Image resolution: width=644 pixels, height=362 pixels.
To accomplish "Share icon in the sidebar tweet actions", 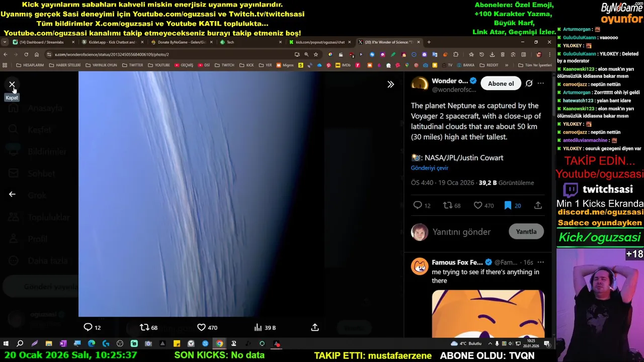I will click(x=538, y=205).
